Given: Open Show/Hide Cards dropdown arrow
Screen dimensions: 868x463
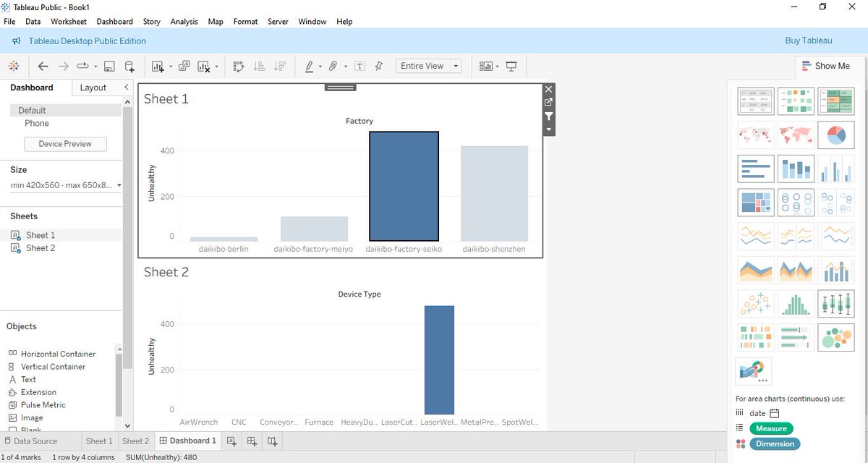Looking at the screenshot, I should (498, 67).
